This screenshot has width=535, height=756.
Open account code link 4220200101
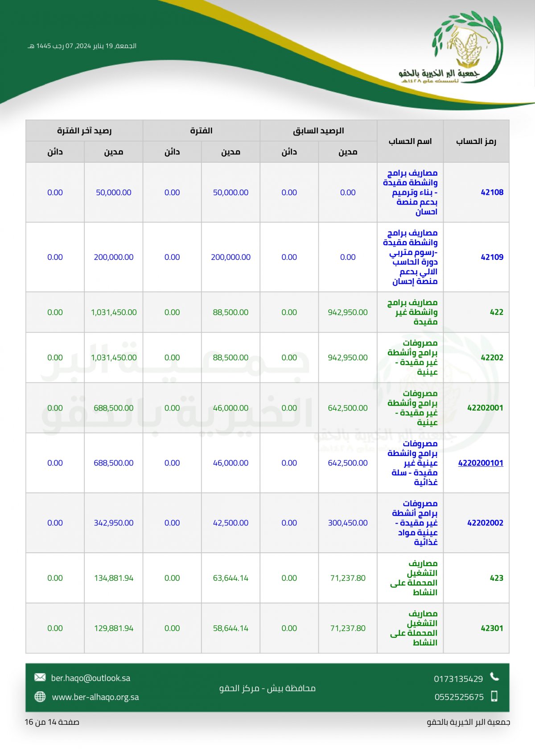(481, 463)
